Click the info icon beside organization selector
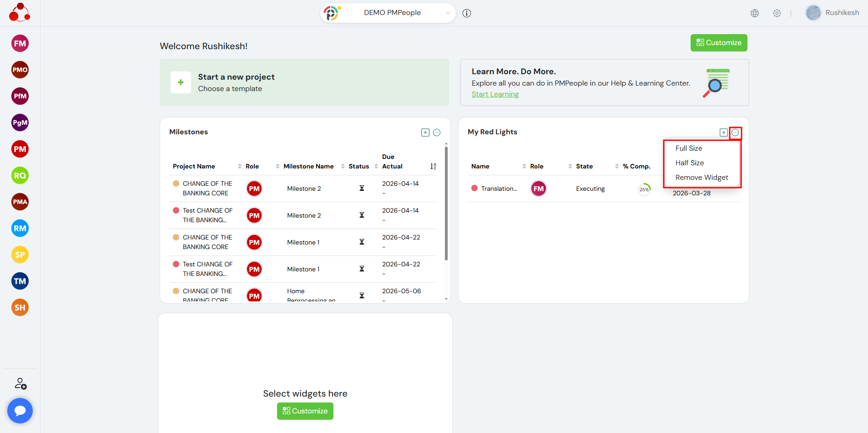Image resolution: width=868 pixels, height=433 pixels. click(467, 13)
